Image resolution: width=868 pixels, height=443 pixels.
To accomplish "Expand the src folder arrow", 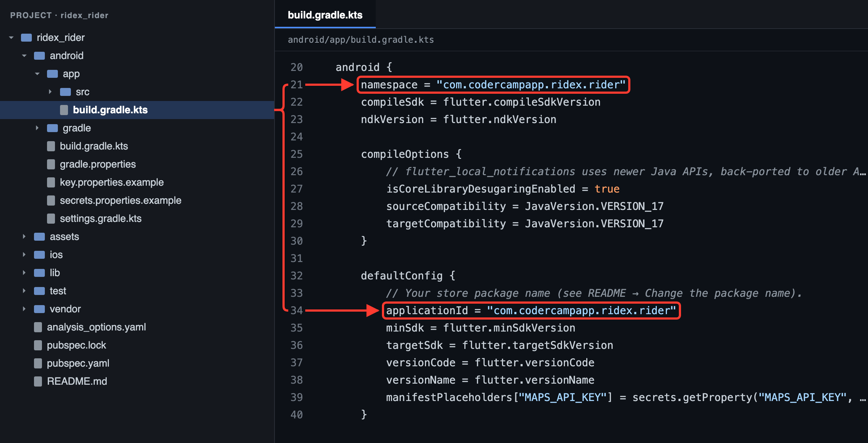I will tap(50, 92).
